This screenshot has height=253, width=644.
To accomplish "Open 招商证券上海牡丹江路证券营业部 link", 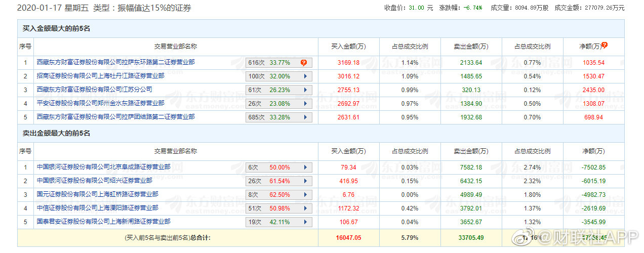I will 100,76.
